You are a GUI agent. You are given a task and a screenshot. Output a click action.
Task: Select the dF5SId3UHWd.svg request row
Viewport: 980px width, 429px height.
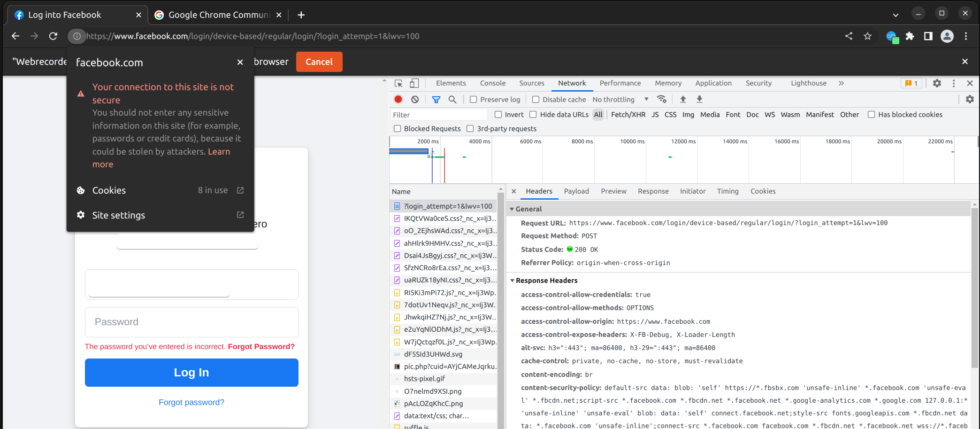tap(443, 354)
